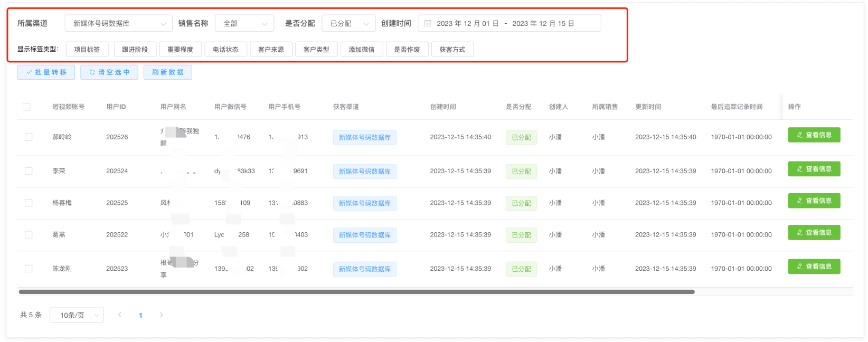Select the checkbox for 李荣 row
Image resolution: width=868 pixels, height=342 pixels.
[x=29, y=171]
